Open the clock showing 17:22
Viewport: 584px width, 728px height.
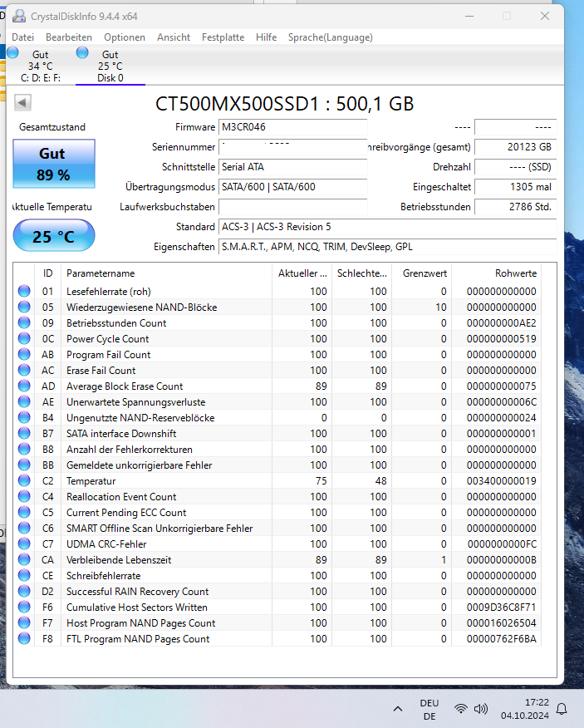click(524, 709)
